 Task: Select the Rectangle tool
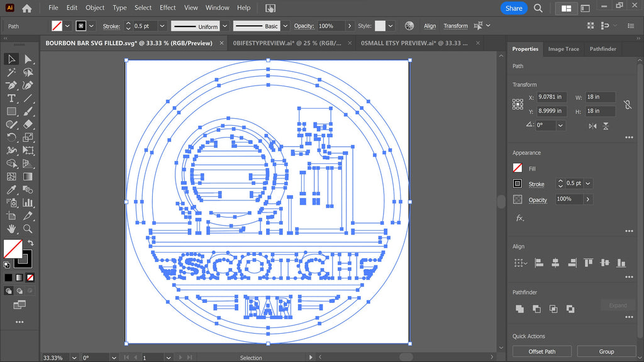click(11, 111)
